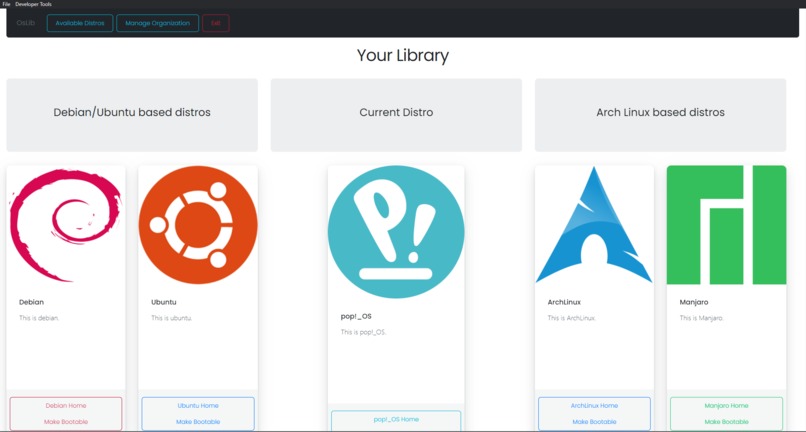
Task: Click the red Exit button
Action: tap(216, 23)
